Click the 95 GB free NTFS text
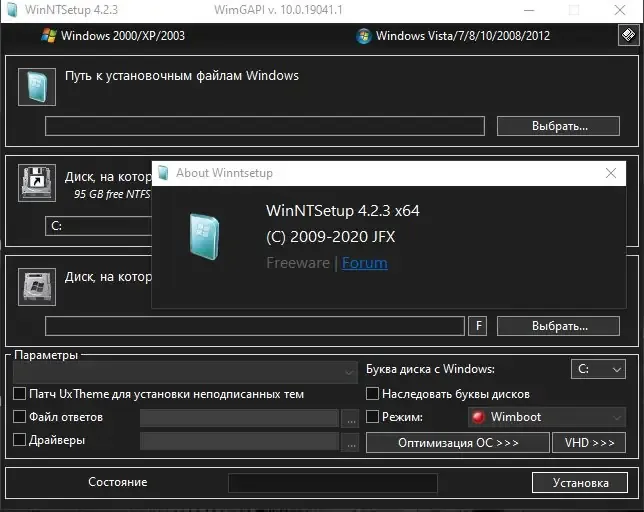This screenshot has height=512, width=644. pos(112,194)
